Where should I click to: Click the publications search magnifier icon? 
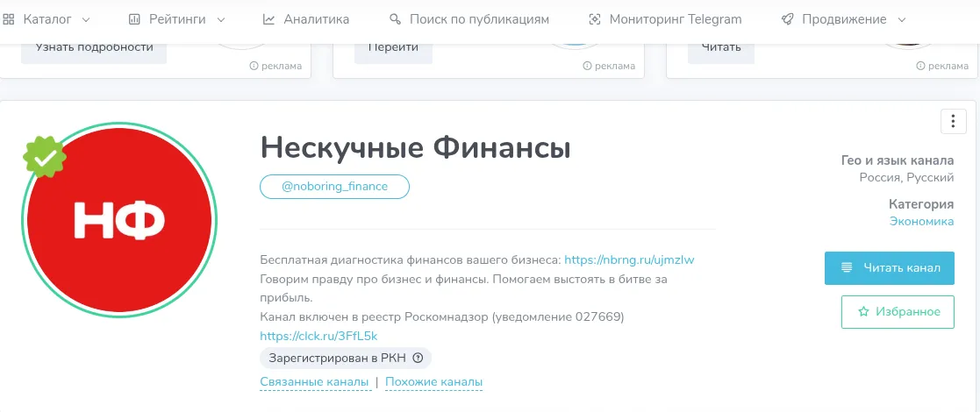click(x=395, y=19)
